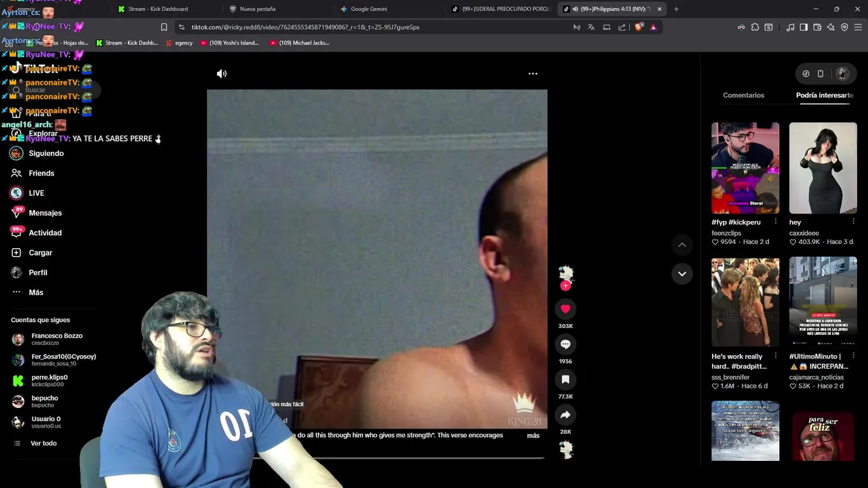The image size is (868, 488).
Task: Open the comments bubble icon showing 1936
Action: pos(566,344)
